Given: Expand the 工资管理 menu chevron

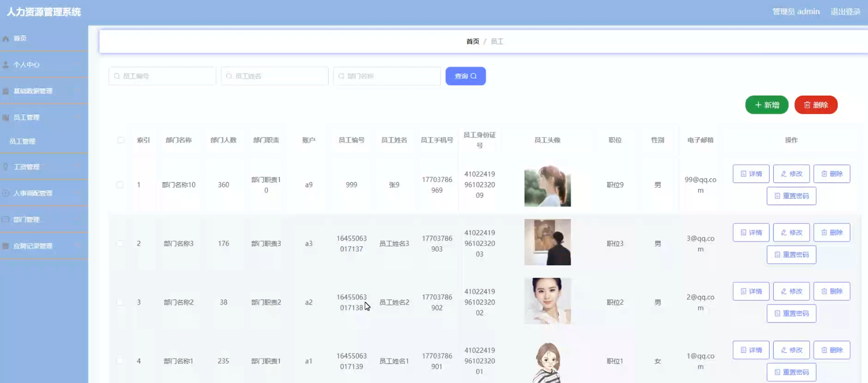Looking at the screenshot, I should tap(78, 167).
